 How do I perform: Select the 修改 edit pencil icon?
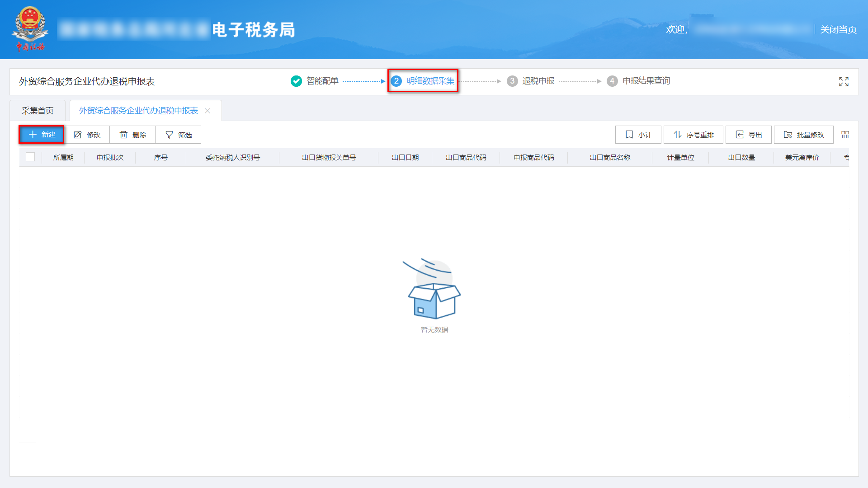click(x=77, y=134)
